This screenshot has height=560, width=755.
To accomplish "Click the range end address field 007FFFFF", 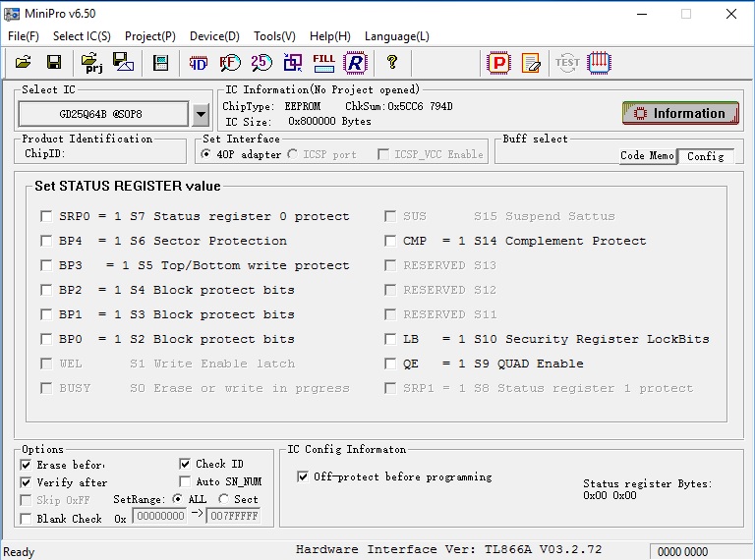I will click(234, 516).
